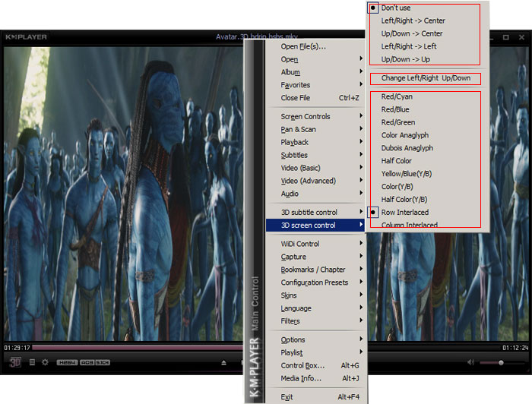
Task: Click the video display area
Action: (123, 193)
